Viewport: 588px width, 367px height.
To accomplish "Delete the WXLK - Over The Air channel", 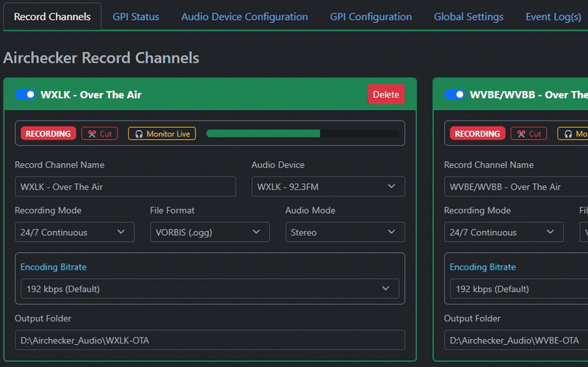I will [386, 95].
